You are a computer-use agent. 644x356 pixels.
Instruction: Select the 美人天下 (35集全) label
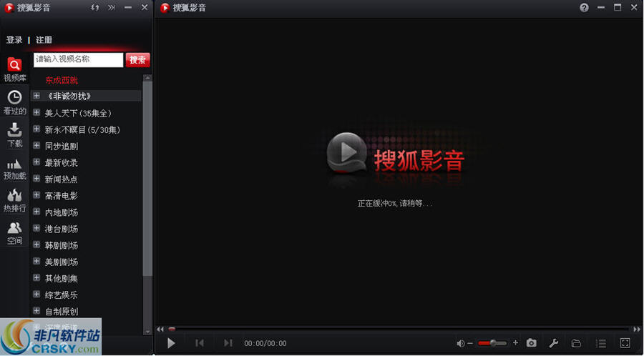78,113
